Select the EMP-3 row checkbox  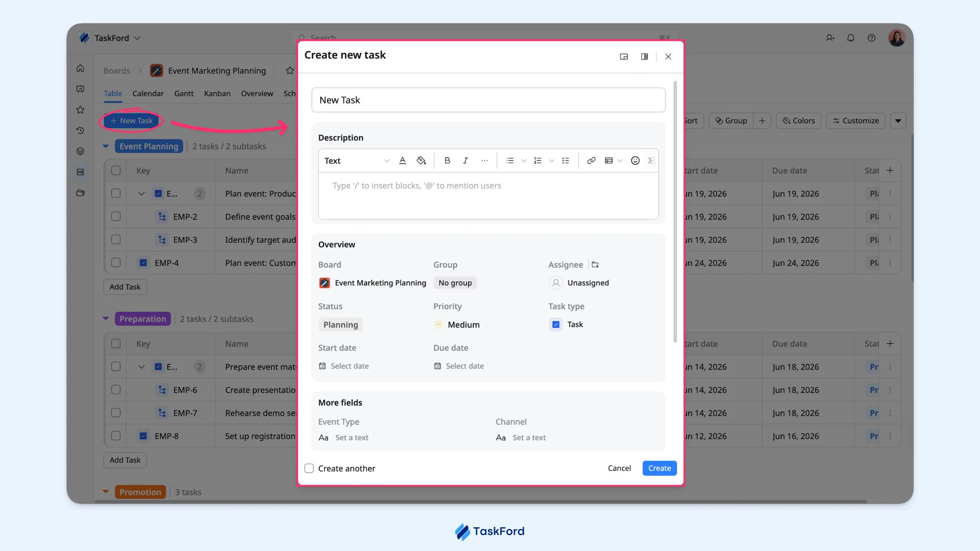[116, 240]
